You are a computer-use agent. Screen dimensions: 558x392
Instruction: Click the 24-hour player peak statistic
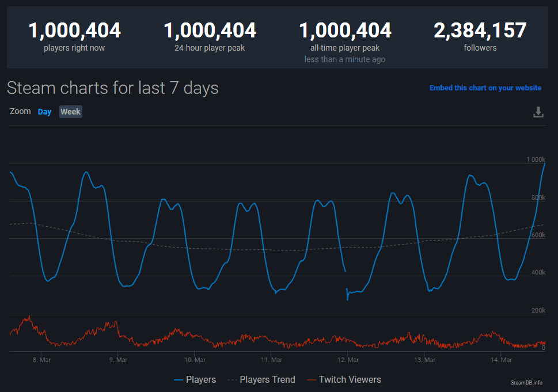coord(210,37)
